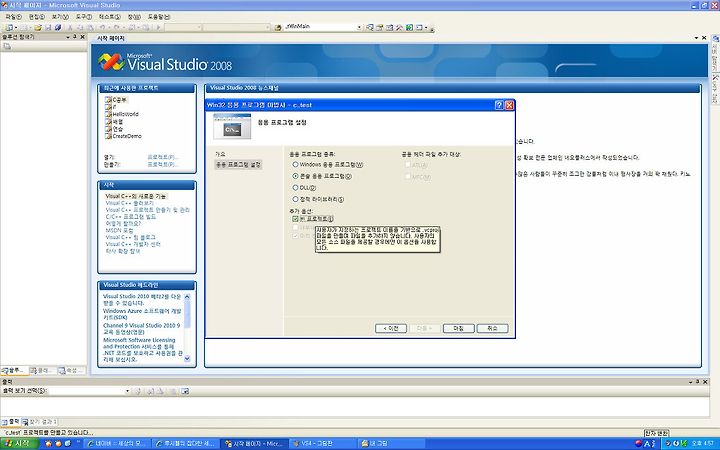This screenshot has width=720, height=450.
Task: Click the HelloWorld project icon in recent list
Action: 108,114
